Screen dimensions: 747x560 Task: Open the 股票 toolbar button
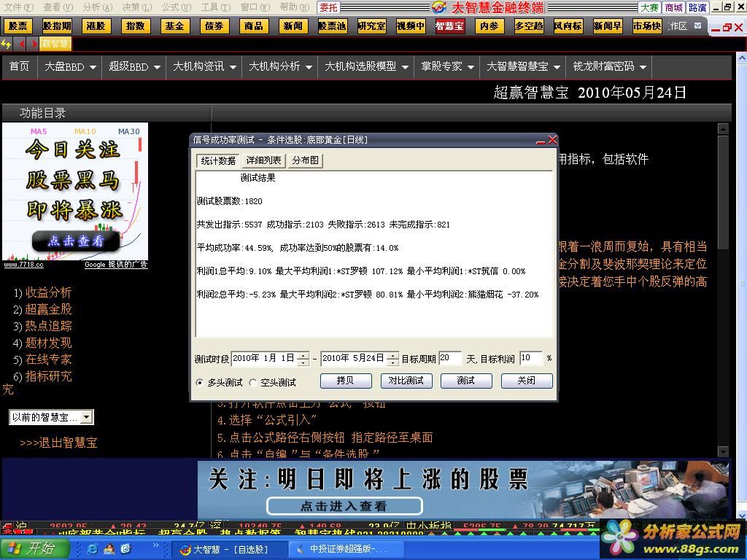click(x=18, y=26)
